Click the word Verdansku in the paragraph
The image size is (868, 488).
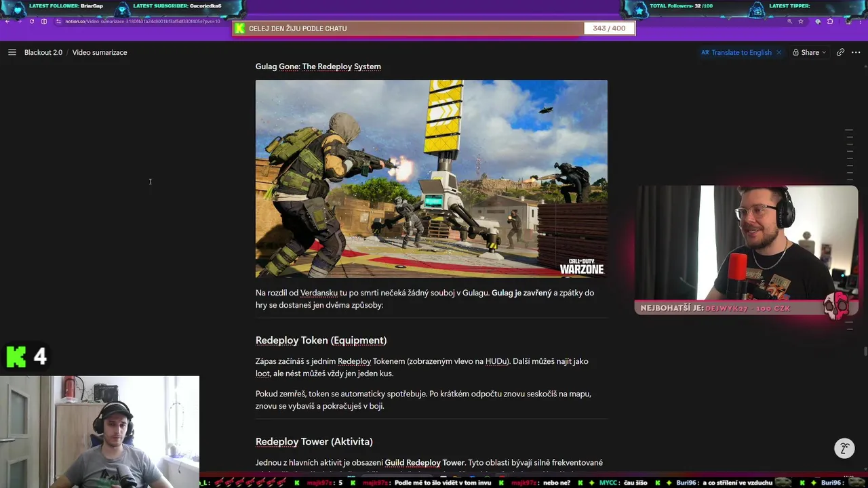click(319, 293)
